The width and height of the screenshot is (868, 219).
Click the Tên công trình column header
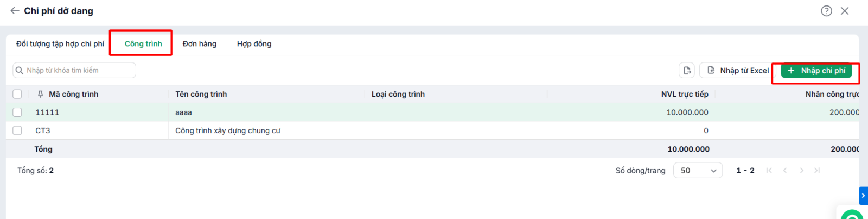[201, 94]
